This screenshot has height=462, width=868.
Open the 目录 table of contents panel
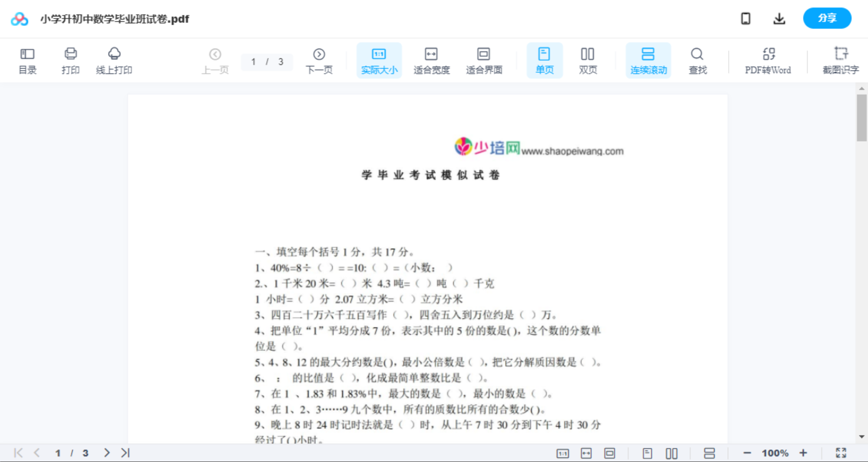tap(27, 60)
